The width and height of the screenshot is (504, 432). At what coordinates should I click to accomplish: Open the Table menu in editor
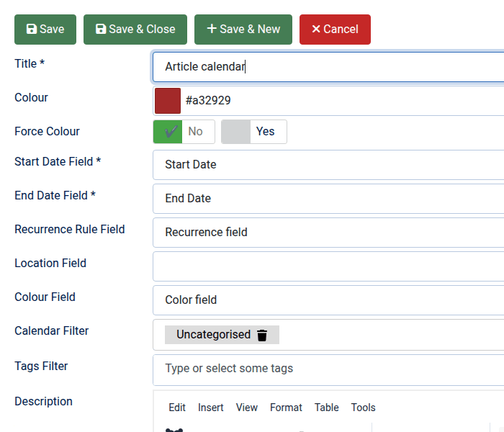tap(326, 408)
